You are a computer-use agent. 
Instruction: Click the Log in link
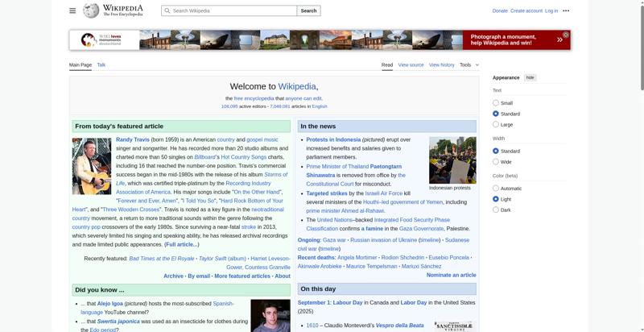coord(551,10)
